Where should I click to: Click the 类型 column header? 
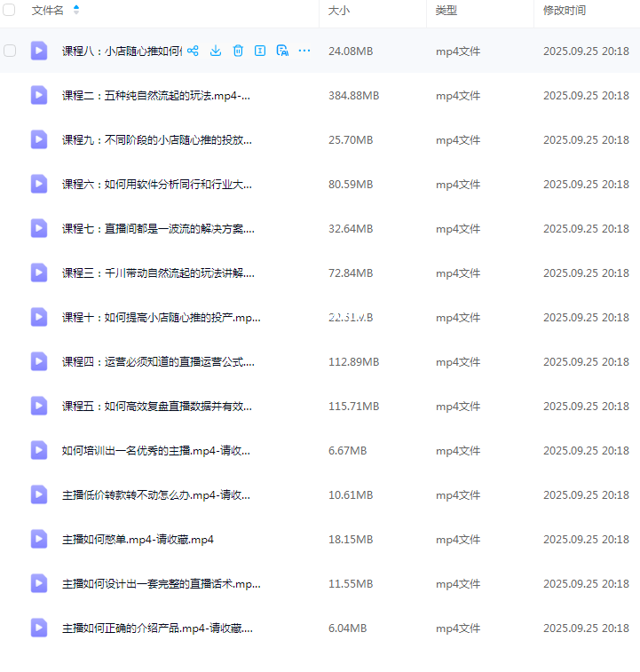coord(446,11)
